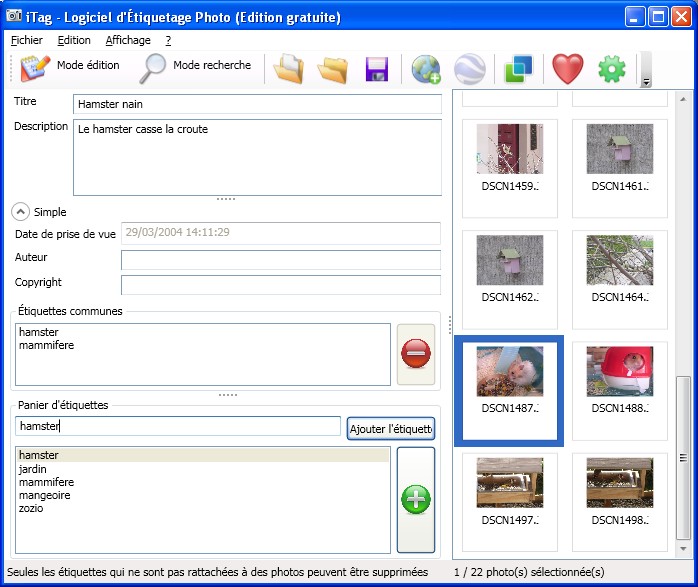Select thumbnail DSCN1464
The height and width of the screenshot is (587, 698).
click(620, 279)
